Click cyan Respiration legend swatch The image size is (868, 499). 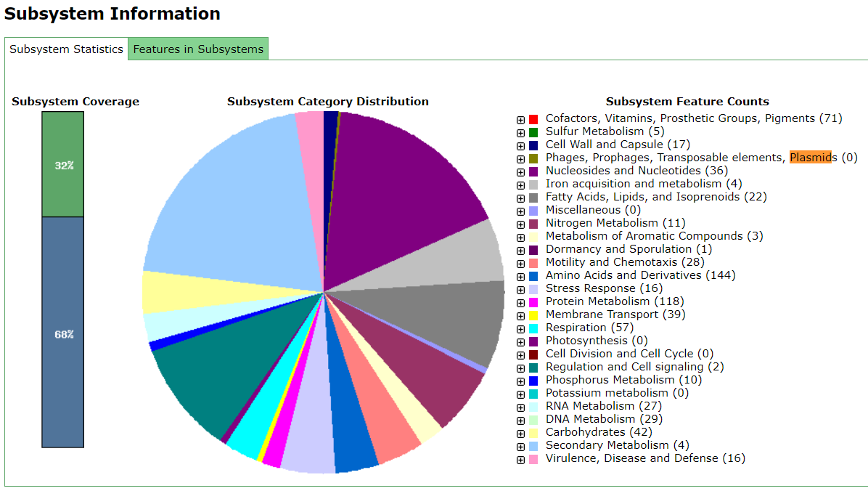533,328
